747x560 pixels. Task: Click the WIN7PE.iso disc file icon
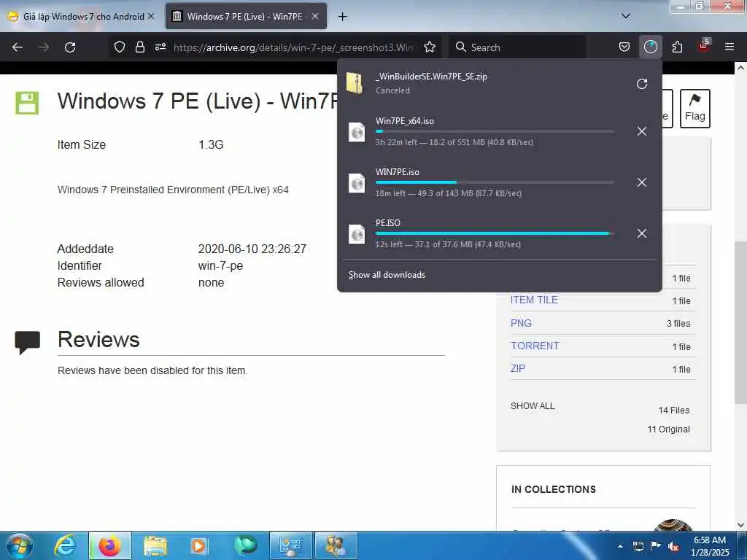[356, 183]
